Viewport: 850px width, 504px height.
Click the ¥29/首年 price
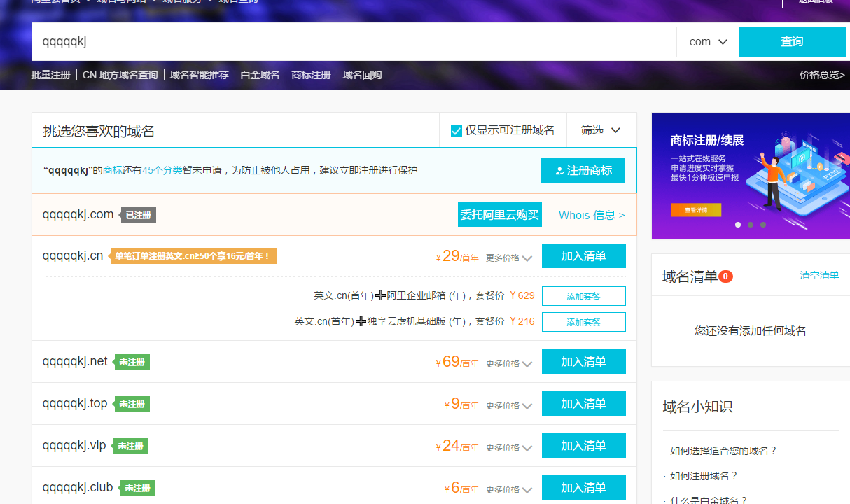[x=457, y=256]
